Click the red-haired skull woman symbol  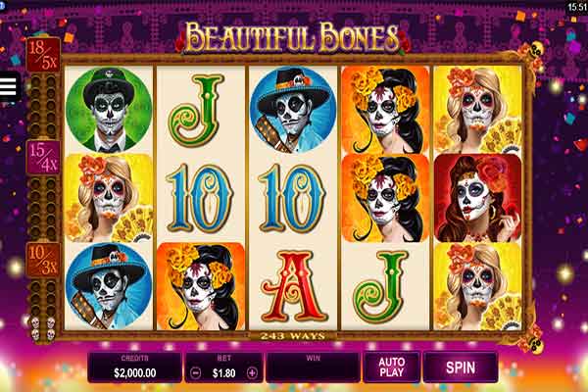[477, 198]
